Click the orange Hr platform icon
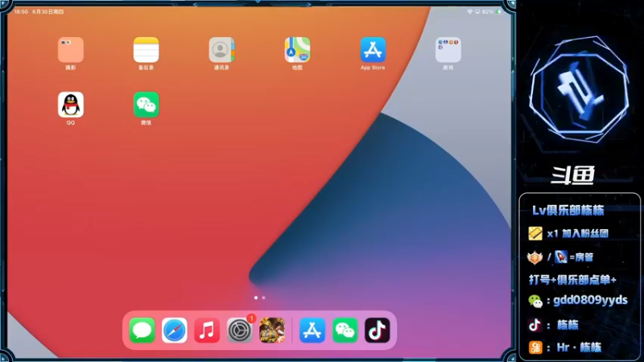Image resolution: width=644 pixels, height=362 pixels. tap(535, 348)
